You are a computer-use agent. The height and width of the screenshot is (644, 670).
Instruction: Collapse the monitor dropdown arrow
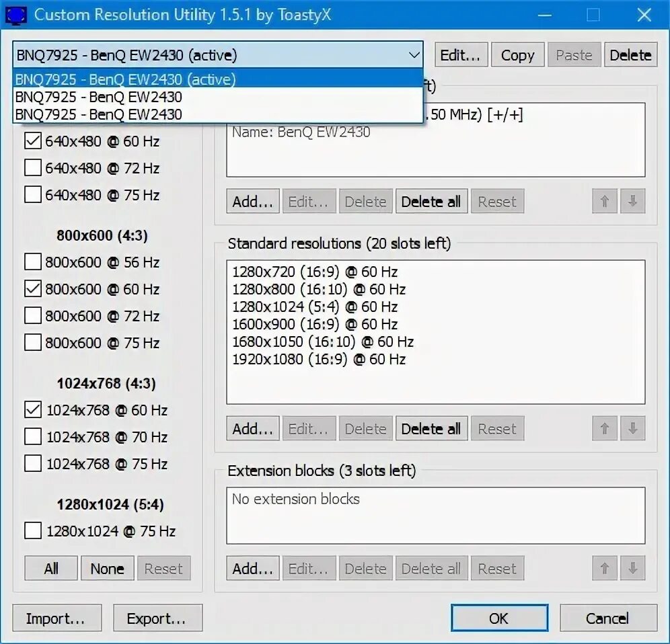(414, 54)
